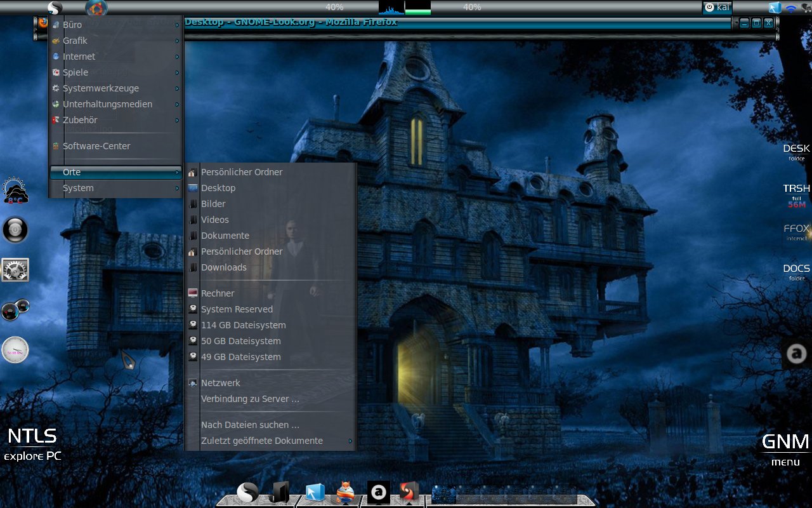Click the Ubuntu logo in the top panel

(x=96, y=8)
